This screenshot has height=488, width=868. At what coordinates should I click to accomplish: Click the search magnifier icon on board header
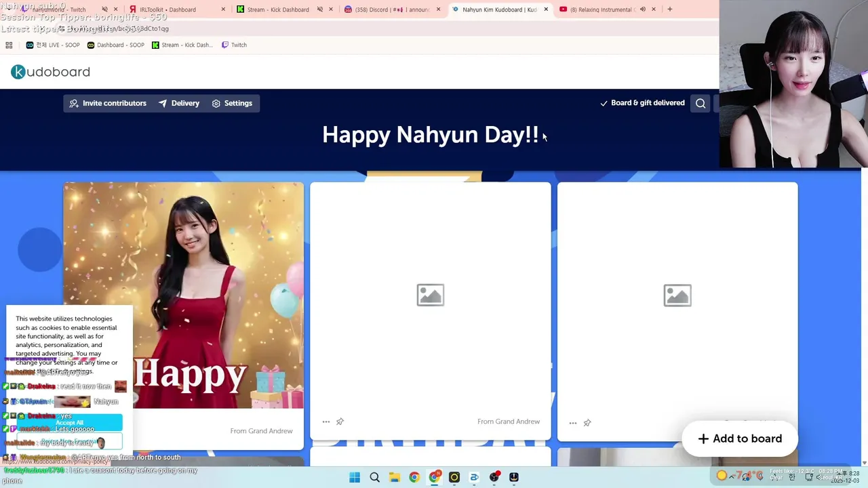pyautogui.click(x=701, y=103)
